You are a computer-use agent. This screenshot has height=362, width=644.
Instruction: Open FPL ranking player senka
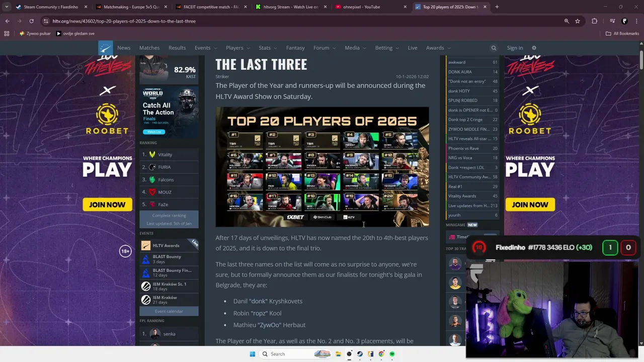pos(169,334)
